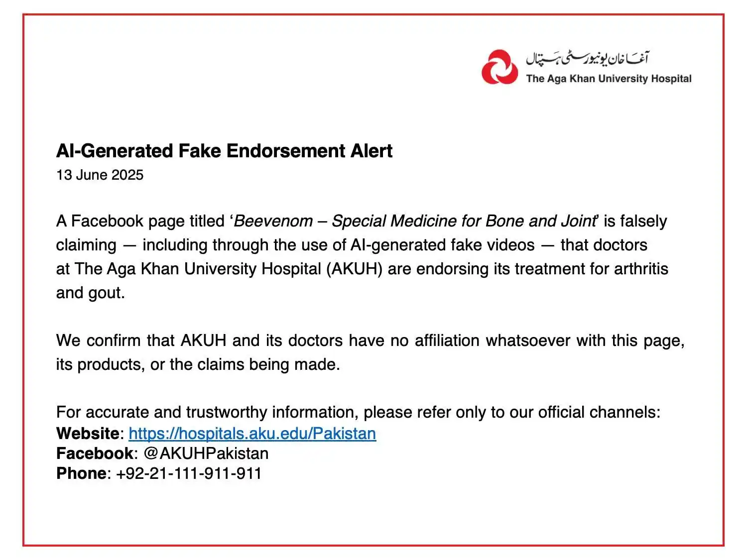Click the Urdu hospital name text in header
The image size is (747, 560).
(x=588, y=59)
